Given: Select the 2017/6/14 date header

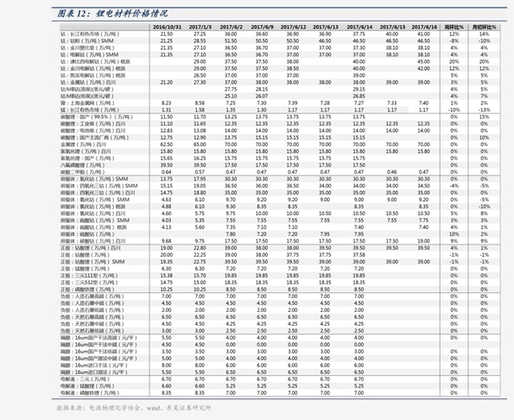Looking at the screenshot, I should point(359,27).
